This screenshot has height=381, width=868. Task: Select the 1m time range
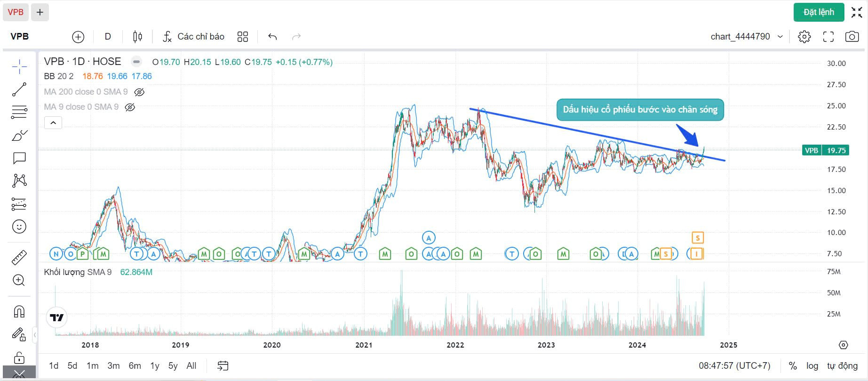[93, 366]
